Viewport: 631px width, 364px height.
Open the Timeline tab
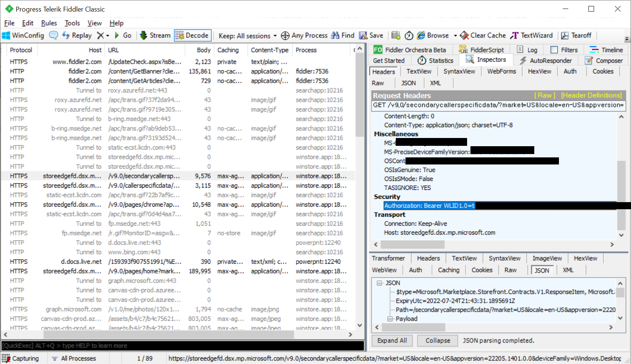[x=606, y=50]
